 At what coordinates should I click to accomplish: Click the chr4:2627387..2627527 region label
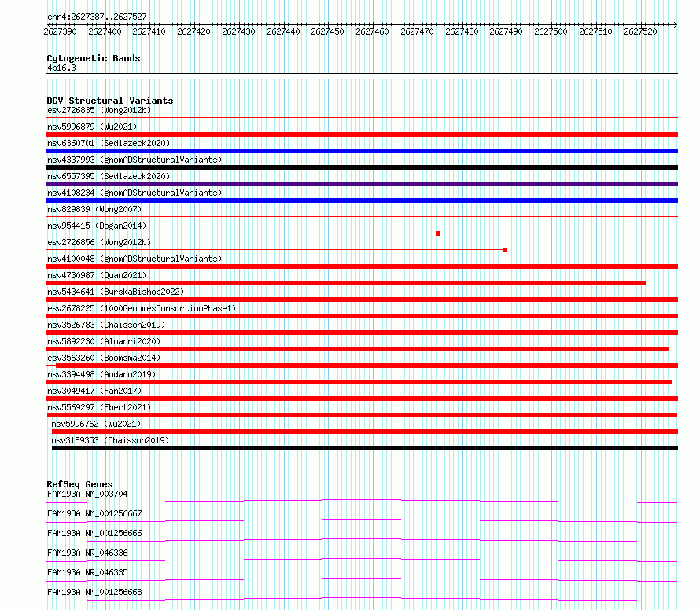97,17
